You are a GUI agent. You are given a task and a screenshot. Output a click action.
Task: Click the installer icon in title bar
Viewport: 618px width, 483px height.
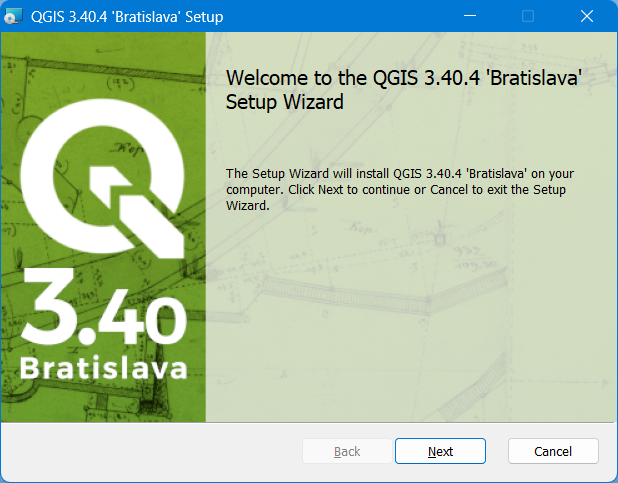coord(13,17)
